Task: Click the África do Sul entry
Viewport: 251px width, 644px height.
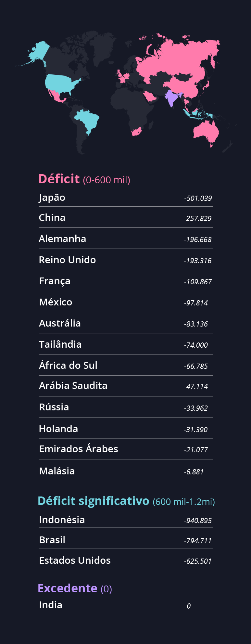Action: [x=126, y=366]
